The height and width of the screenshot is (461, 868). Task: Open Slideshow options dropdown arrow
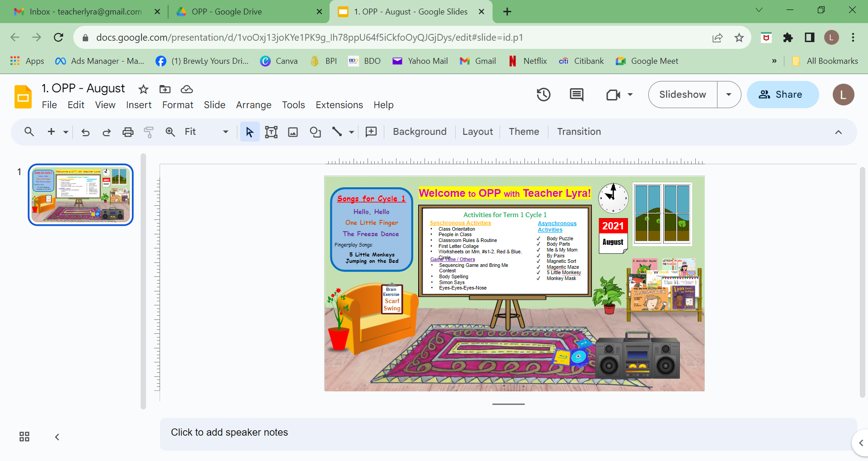[x=729, y=95]
